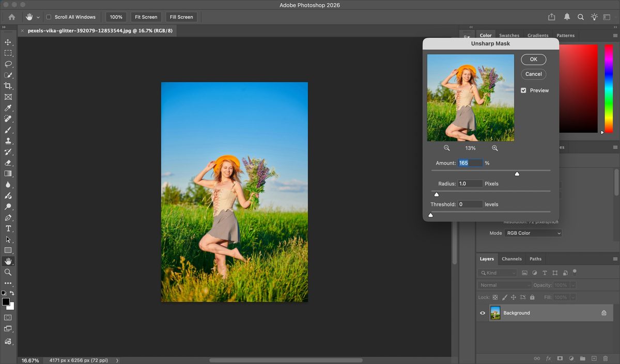Select the Lasso tool
The image size is (620, 364).
point(8,64)
